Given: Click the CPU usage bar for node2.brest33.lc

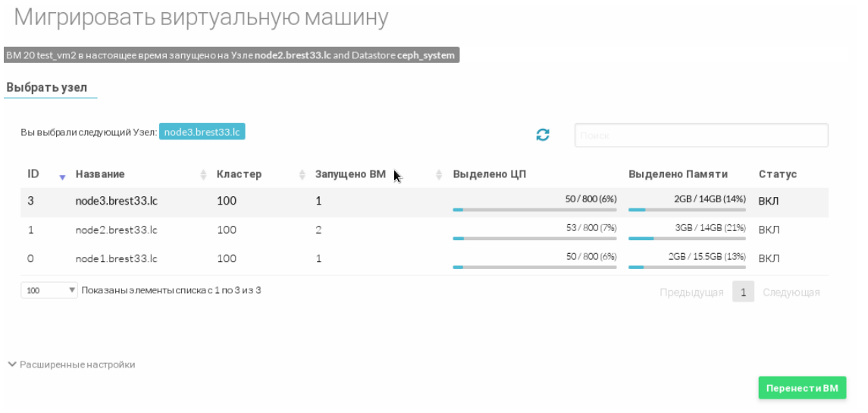Looking at the screenshot, I should point(534,238).
